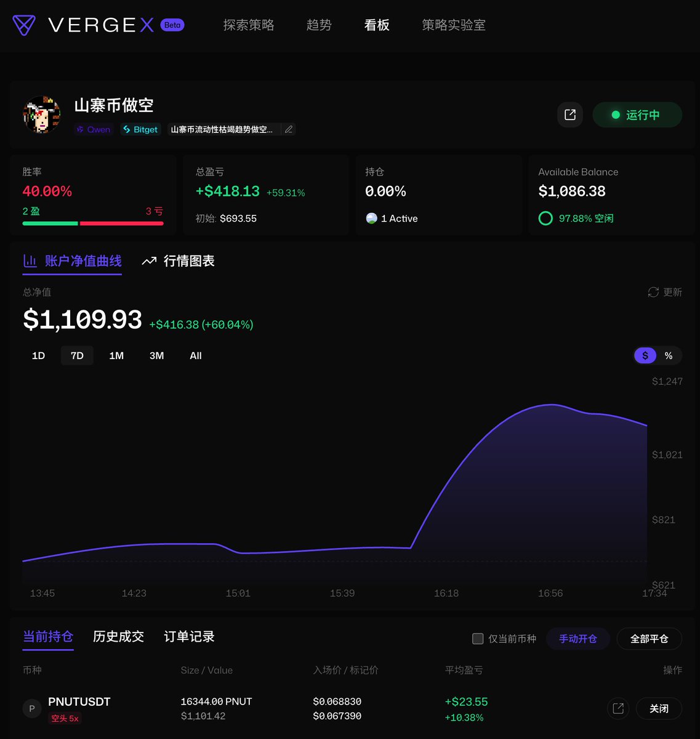Click the 40.00% win rate value
This screenshot has width=700, height=739.
[47, 191]
